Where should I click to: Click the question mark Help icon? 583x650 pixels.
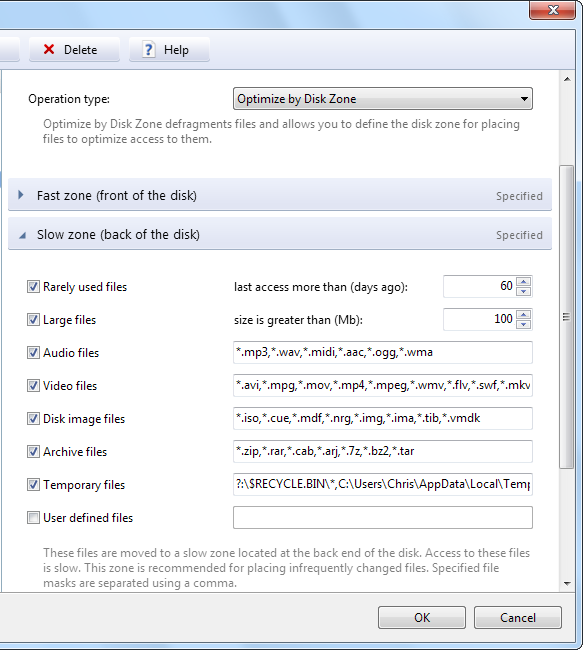click(148, 49)
